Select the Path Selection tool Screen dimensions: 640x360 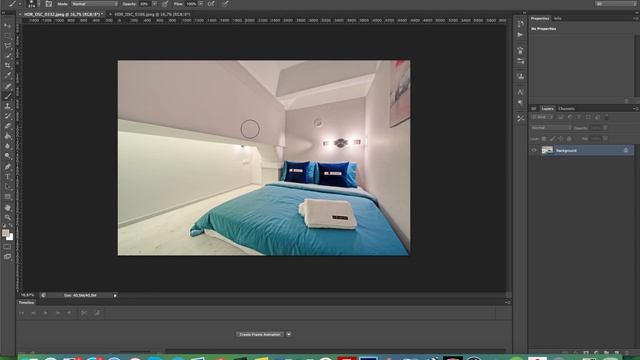pyautogui.click(x=7, y=187)
